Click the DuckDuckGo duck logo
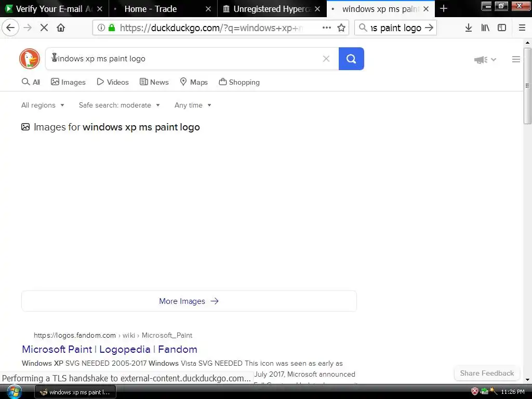 [x=30, y=59]
